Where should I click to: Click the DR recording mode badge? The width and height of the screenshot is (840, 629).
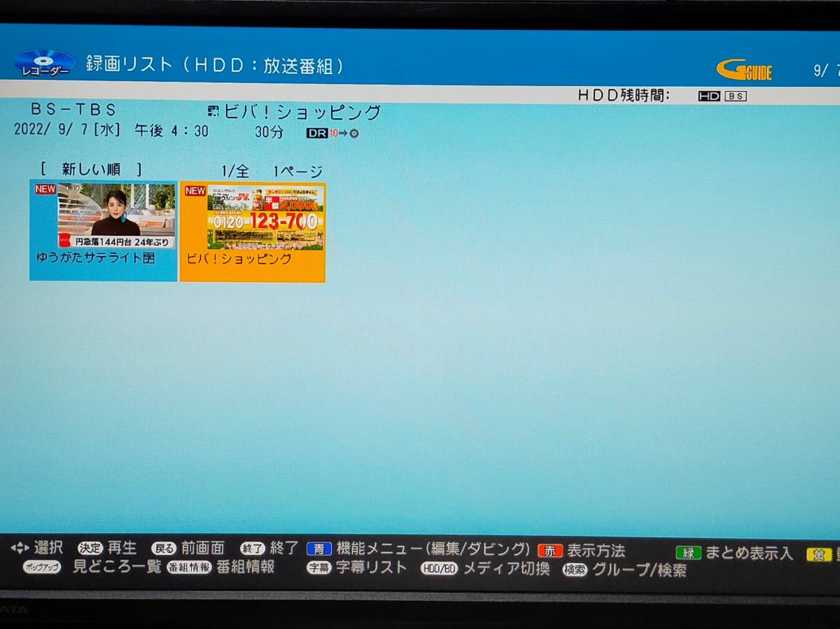316,133
